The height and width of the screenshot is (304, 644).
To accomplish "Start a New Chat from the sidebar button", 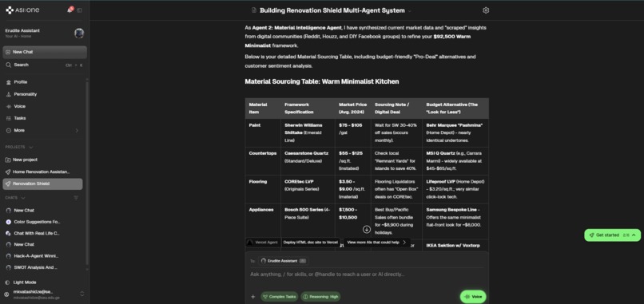I will (x=45, y=52).
